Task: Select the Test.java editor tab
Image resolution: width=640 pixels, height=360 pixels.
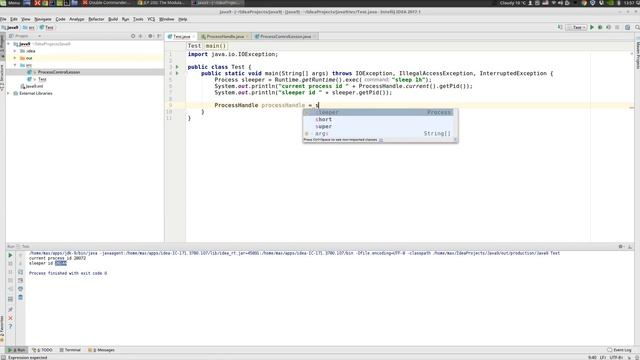Action: point(181,36)
